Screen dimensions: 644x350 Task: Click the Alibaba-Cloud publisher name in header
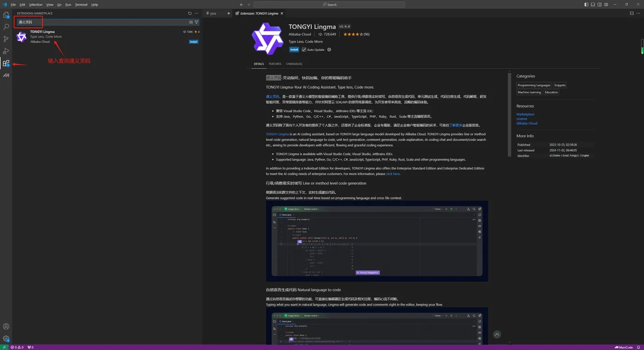coord(301,34)
